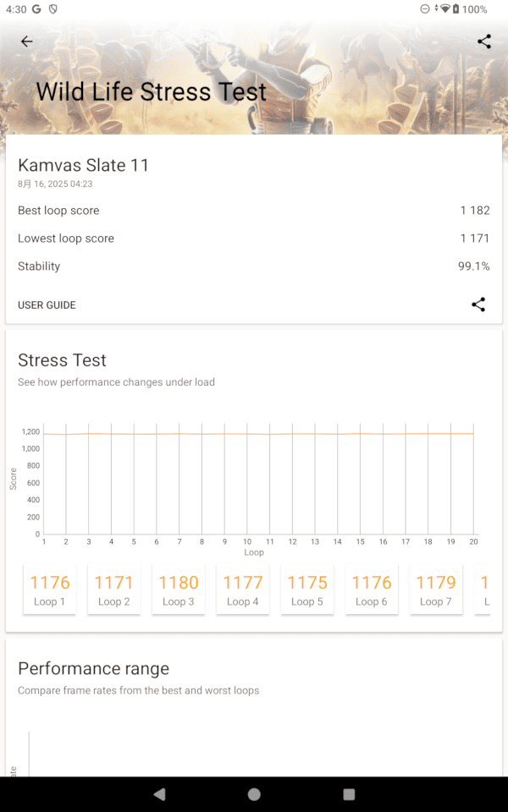
Task: Select the Loop 2 score card
Action: (114, 590)
